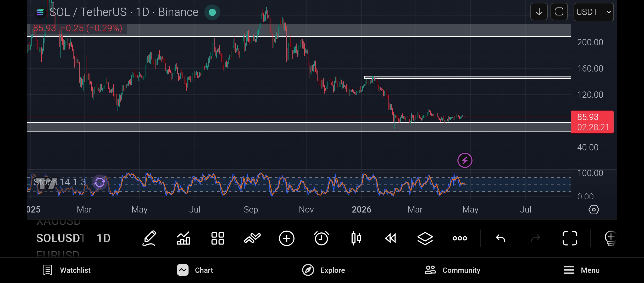Toggle the auto-fit screen button

559,12
